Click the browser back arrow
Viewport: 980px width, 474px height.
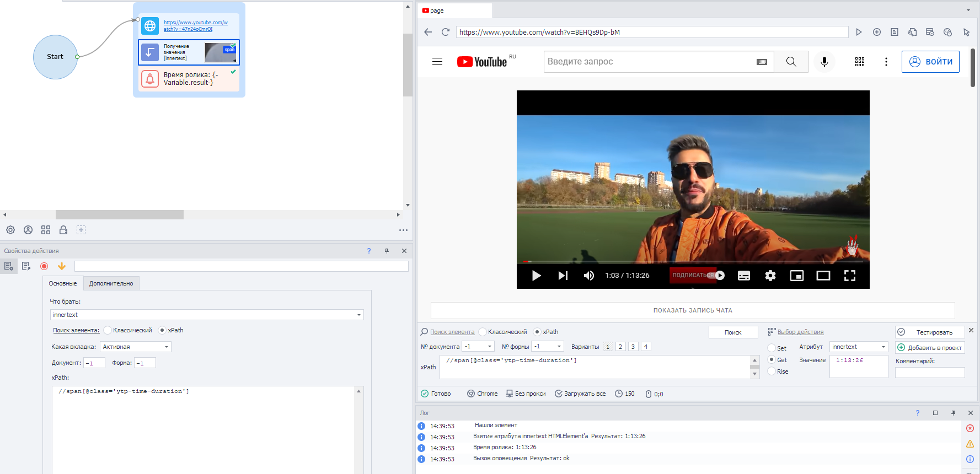point(428,32)
